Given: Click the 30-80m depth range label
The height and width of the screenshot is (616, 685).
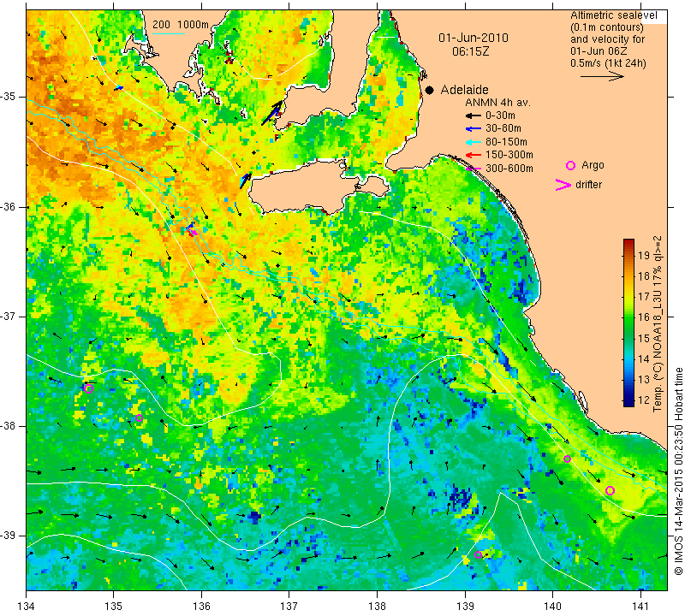Looking at the screenshot, I should pyautogui.click(x=503, y=128).
